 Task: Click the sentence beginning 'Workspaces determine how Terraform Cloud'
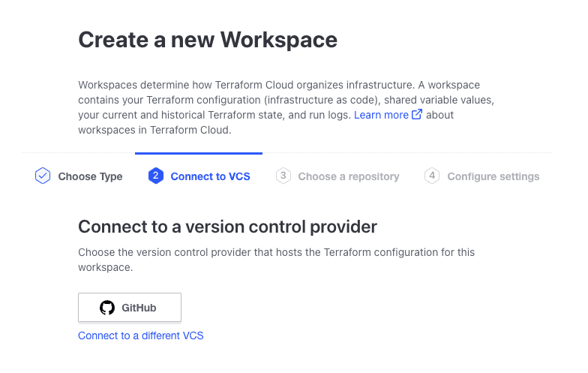click(246, 85)
